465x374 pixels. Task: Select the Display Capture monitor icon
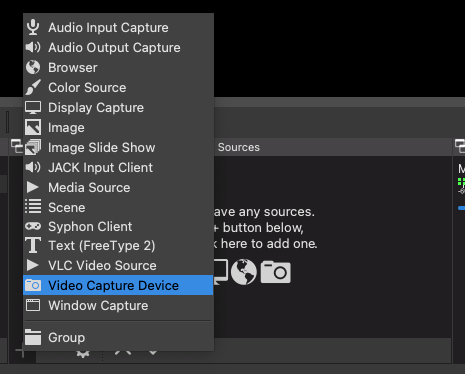(x=33, y=107)
